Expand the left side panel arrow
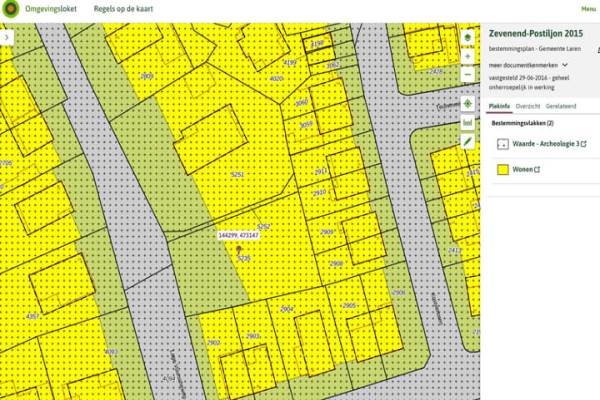Image resolution: width=600 pixels, height=400 pixels. pos(7,36)
